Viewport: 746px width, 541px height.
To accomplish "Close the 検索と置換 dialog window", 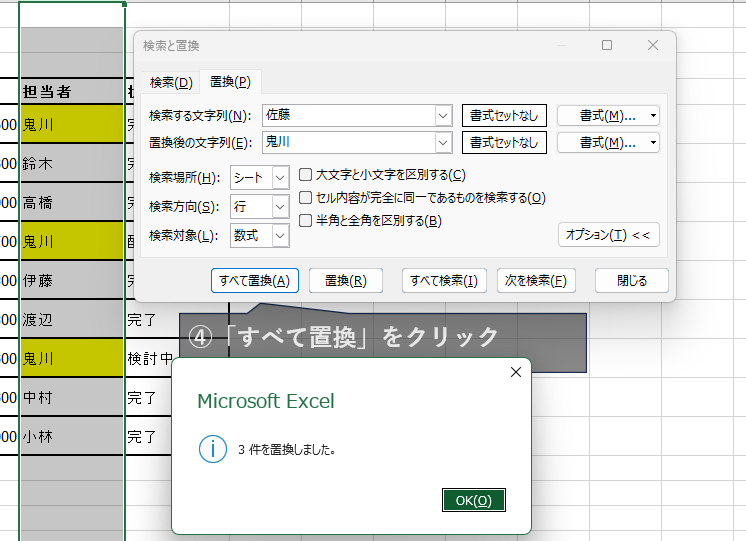I will pyautogui.click(x=653, y=45).
